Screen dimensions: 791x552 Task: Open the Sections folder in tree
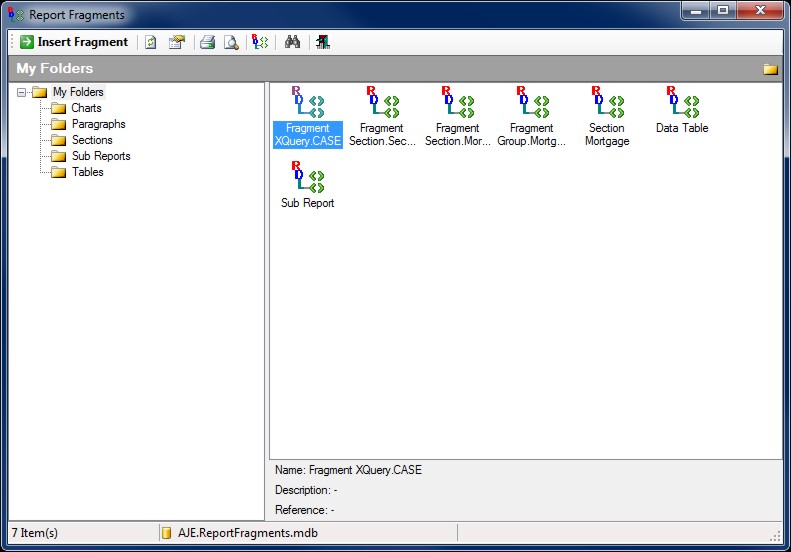point(92,140)
